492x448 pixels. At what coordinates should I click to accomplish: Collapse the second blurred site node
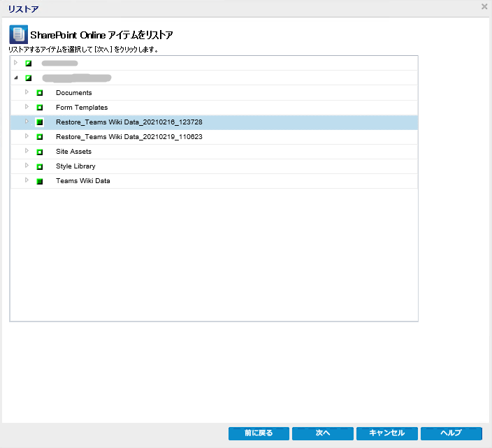pyautogui.click(x=16, y=78)
